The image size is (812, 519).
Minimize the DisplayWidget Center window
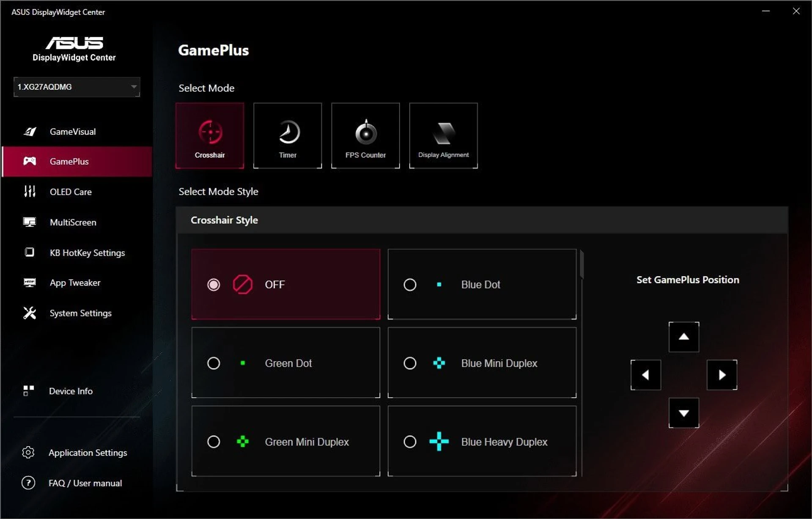click(x=766, y=11)
